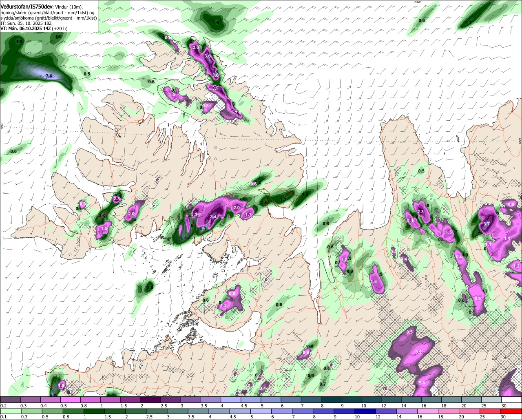
Task: Click the 2.8 value on the map
Action: (x=117, y=199)
